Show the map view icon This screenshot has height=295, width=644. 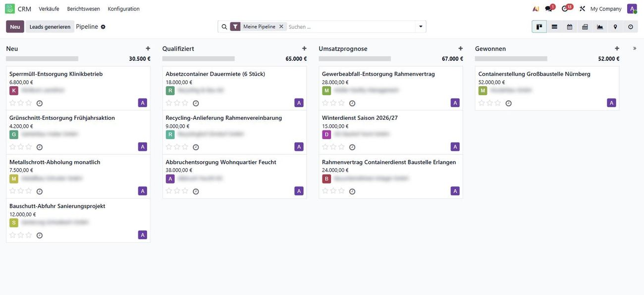click(x=615, y=27)
